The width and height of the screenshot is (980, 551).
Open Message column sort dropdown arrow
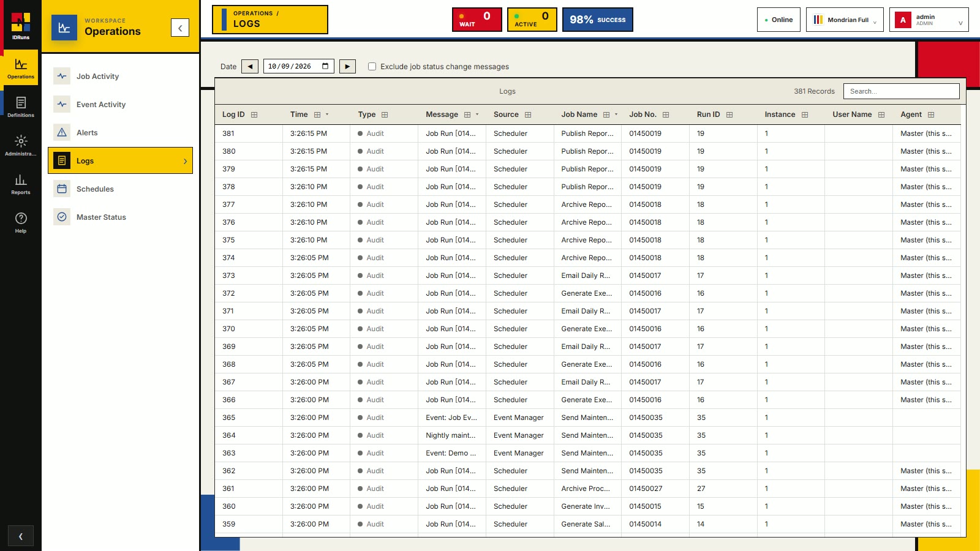pos(477,114)
